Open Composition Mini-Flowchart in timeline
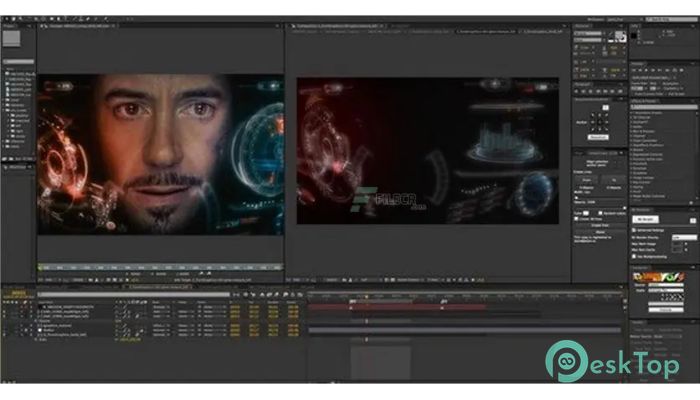 point(237,295)
